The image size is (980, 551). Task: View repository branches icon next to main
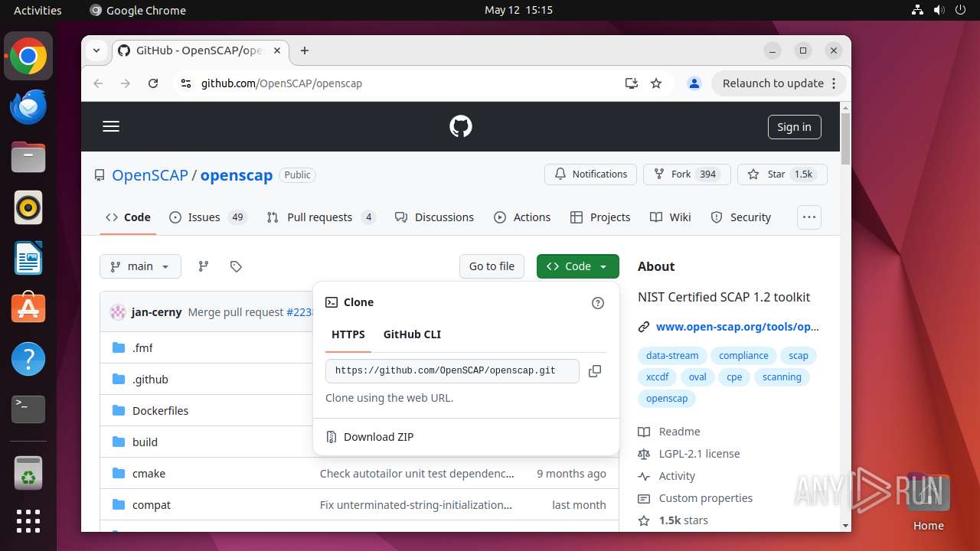point(204,266)
